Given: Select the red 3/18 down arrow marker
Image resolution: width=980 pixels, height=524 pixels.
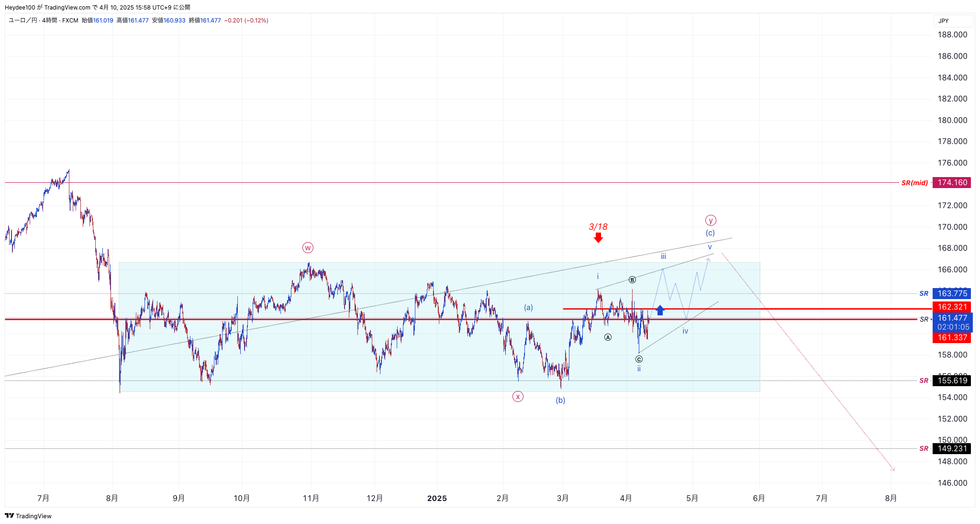Looking at the screenshot, I should pos(598,237).
